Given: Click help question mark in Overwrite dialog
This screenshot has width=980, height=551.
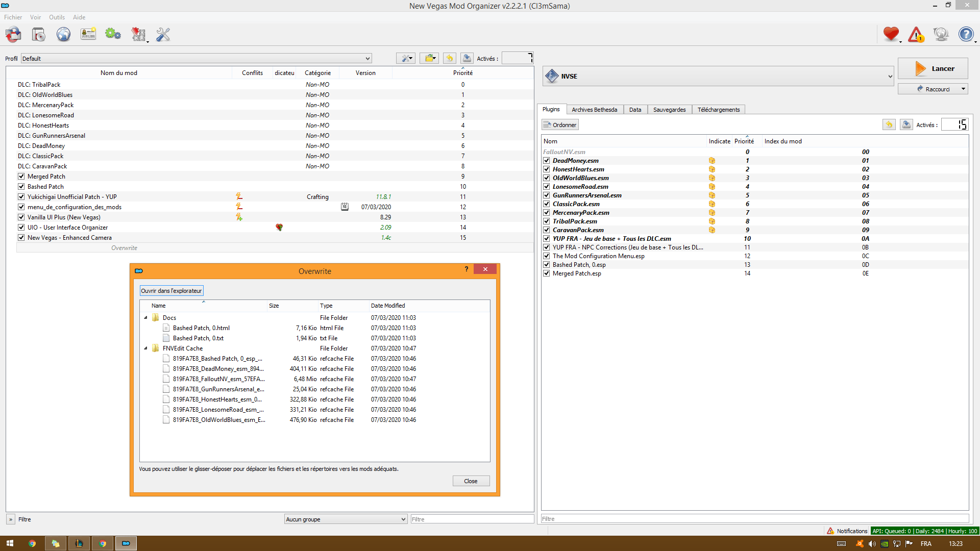Looking at the screenshot, I should [467, 269].
